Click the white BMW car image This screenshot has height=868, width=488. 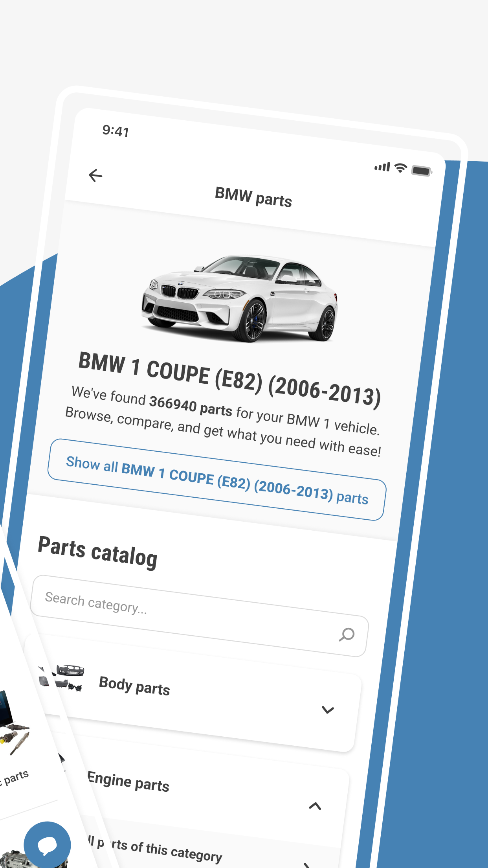point(240,298)
